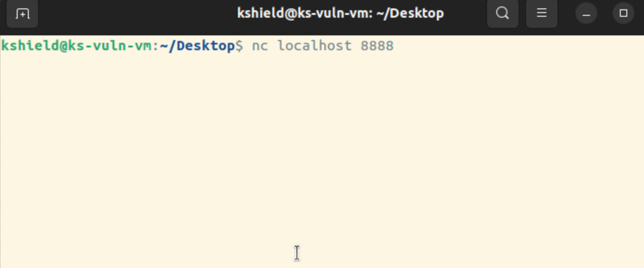
Task: Click the ~/Desktop path in the prompt
Action: (x=197, y=46)
